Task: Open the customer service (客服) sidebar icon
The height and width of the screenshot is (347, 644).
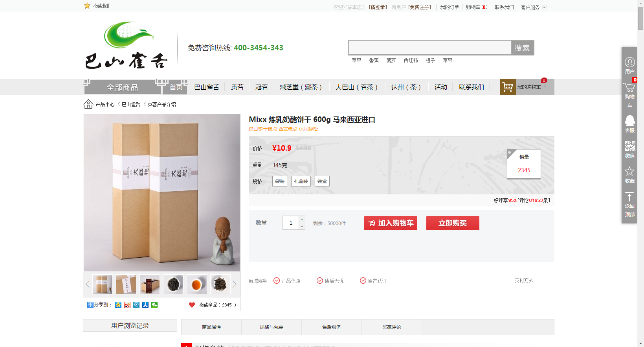Action: coord(629,121)
